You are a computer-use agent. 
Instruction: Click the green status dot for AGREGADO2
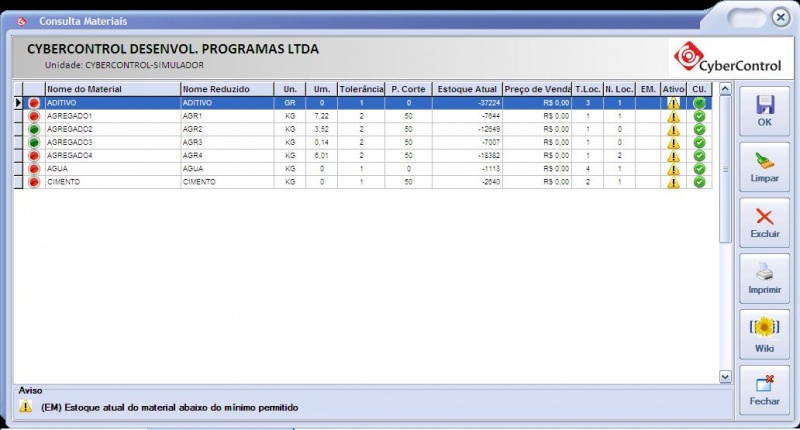coord(34,130)
